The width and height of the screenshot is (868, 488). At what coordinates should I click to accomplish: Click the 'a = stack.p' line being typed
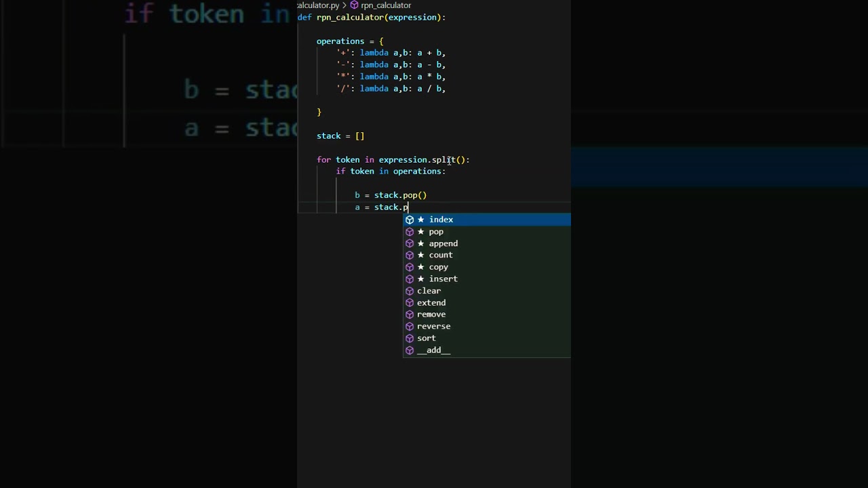(x=382, y=207)
